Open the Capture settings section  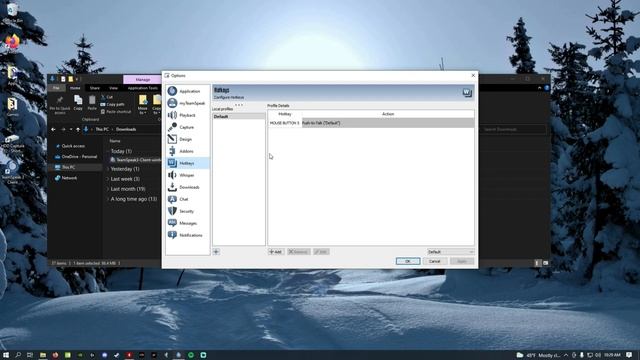188,127
